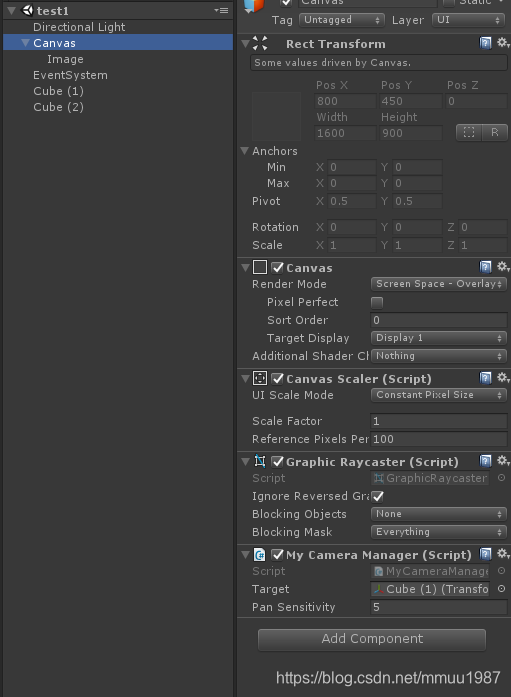The image size is (511, 697).
Task: Open Canvas Scaler gear settings menu
Action: pyautogui.click(x=503, y=377)
